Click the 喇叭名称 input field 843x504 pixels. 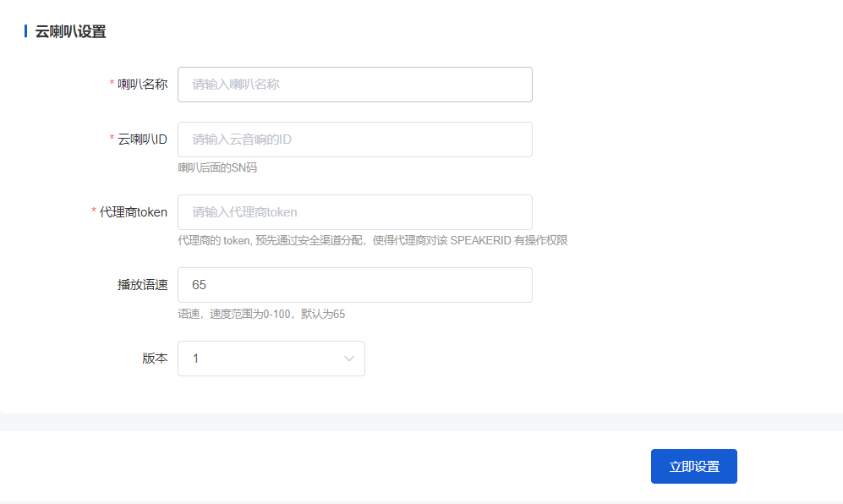coord(355,85)
